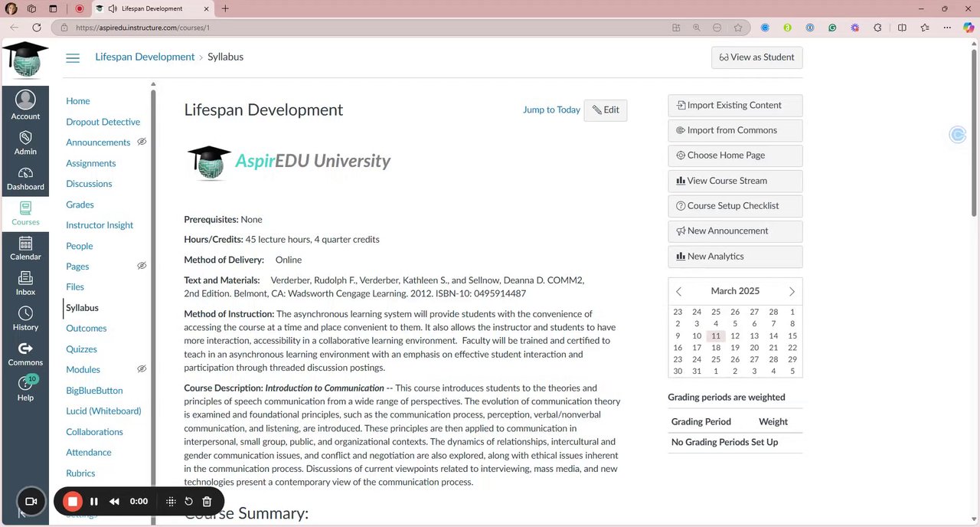Viewport: 980px width, 527px height.
Task: Open Home in course navigation
Action: [x=78, y=101]
